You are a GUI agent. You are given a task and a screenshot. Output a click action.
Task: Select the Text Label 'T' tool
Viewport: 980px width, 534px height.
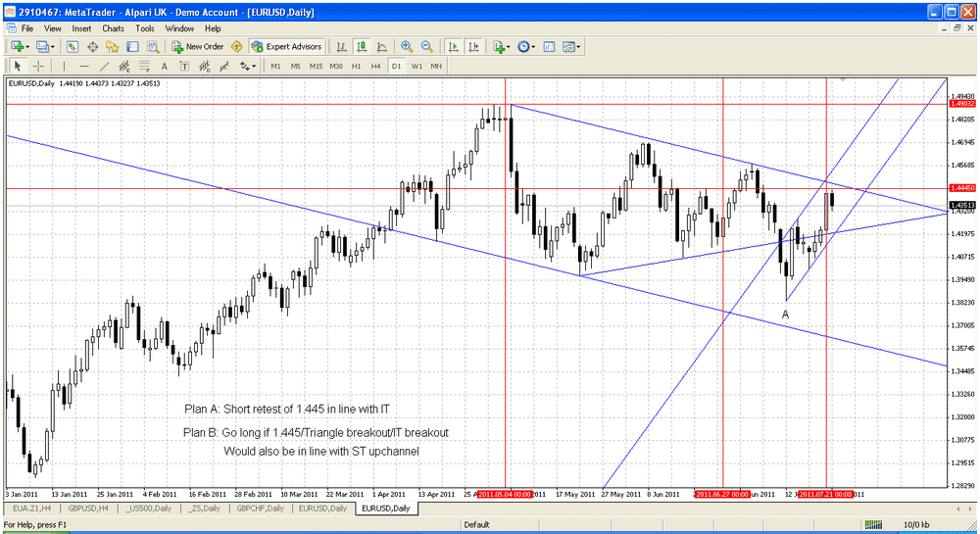(x=184, y=66)
